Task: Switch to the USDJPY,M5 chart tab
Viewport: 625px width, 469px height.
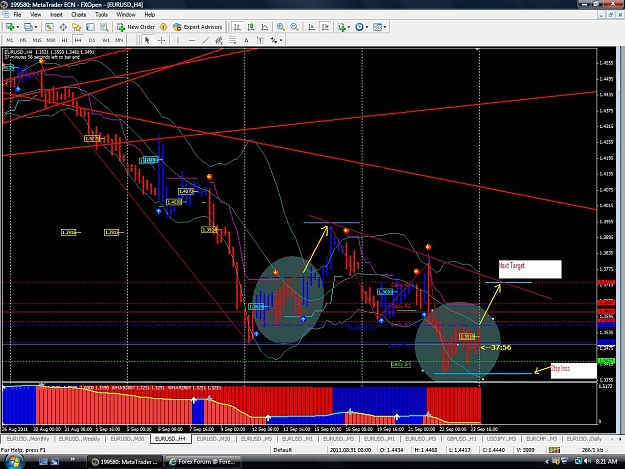Action: point(501,439)
